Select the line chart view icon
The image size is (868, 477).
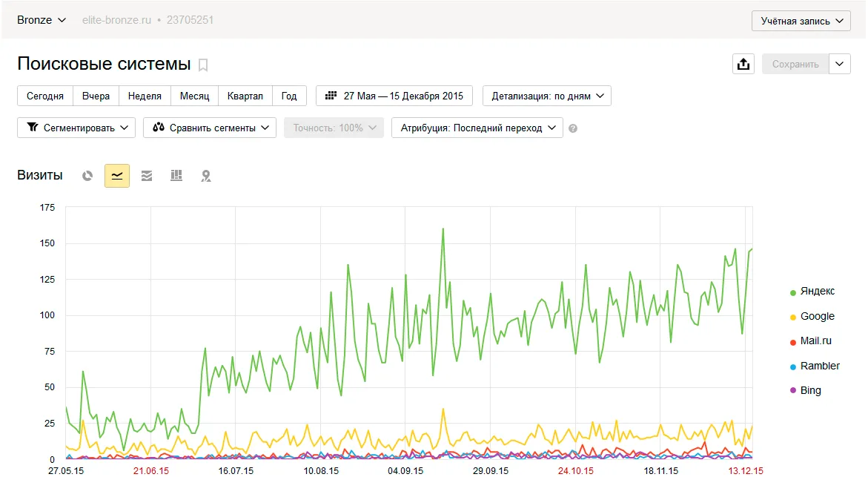click(117, 176)
